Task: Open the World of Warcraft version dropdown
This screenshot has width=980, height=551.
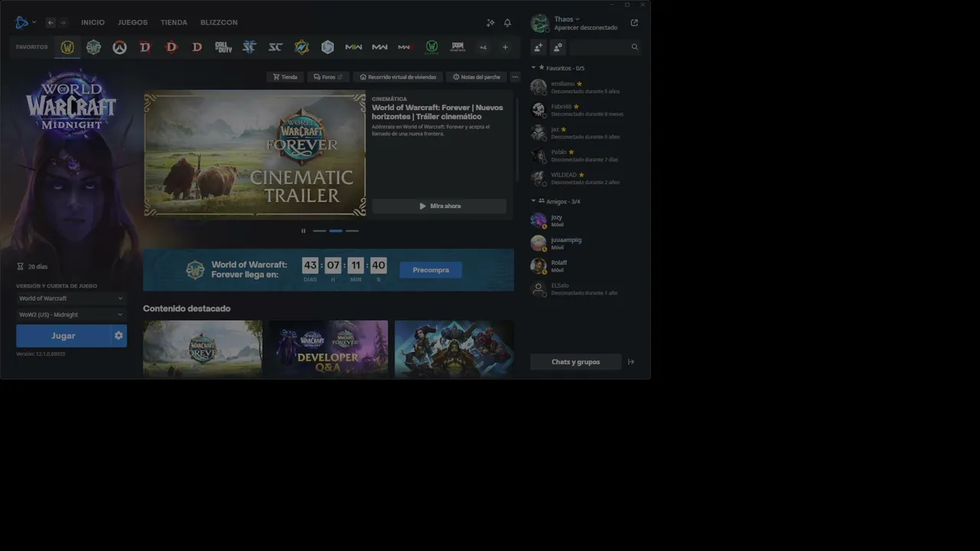Action: tap(71, 298)
